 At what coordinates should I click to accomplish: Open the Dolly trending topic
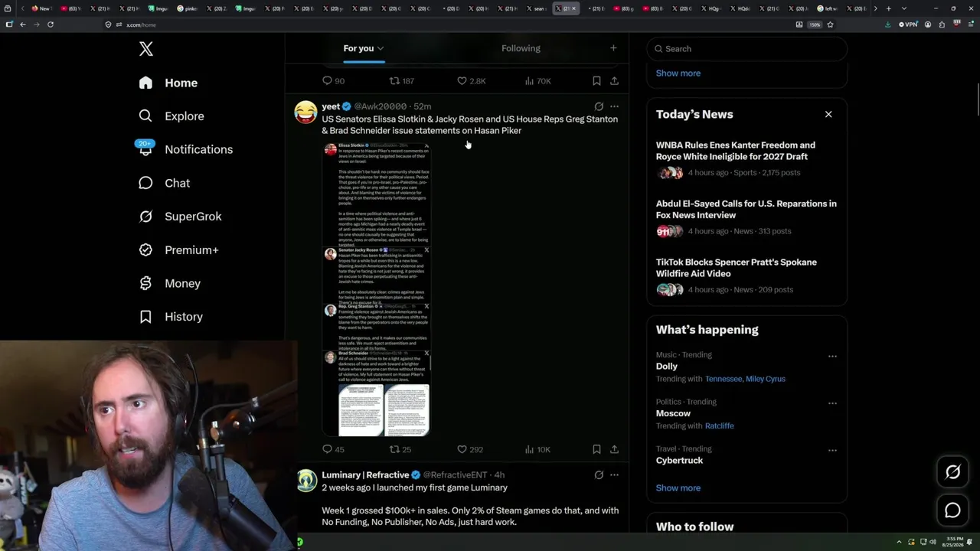[x=666, y=367]
